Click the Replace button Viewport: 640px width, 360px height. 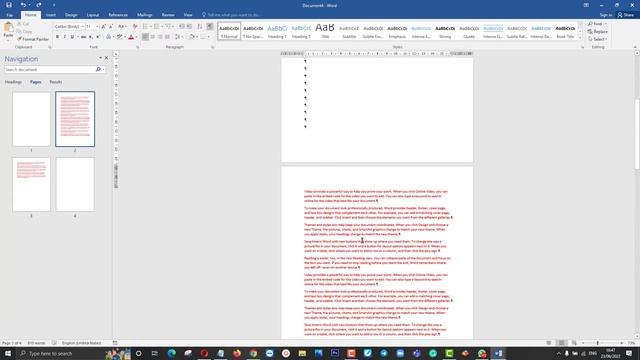[598, 31]
